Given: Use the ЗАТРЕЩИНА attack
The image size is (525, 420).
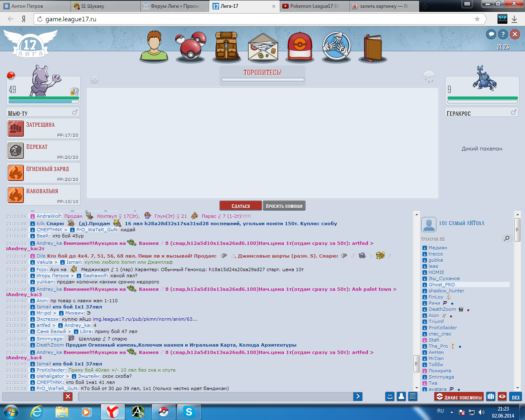Looking at the screenshot, I should coord(43,128).
